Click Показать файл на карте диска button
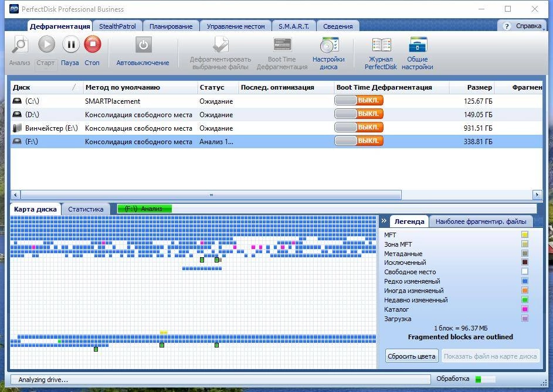This screenshot has height=392, width=553. coord(490,356)
